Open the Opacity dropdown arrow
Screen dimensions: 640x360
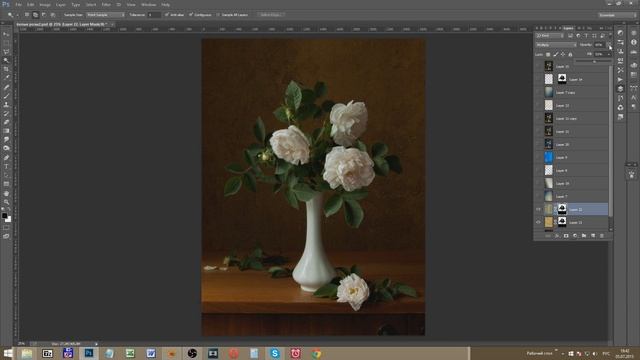click(609, 45)
